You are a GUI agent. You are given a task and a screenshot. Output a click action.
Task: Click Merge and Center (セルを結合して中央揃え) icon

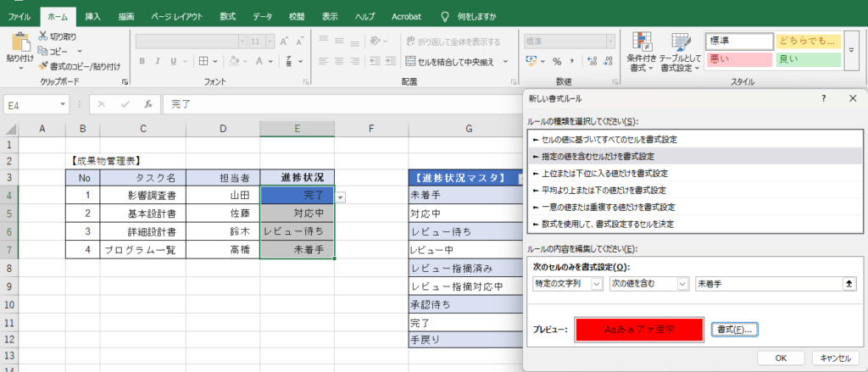click(411, 61)
